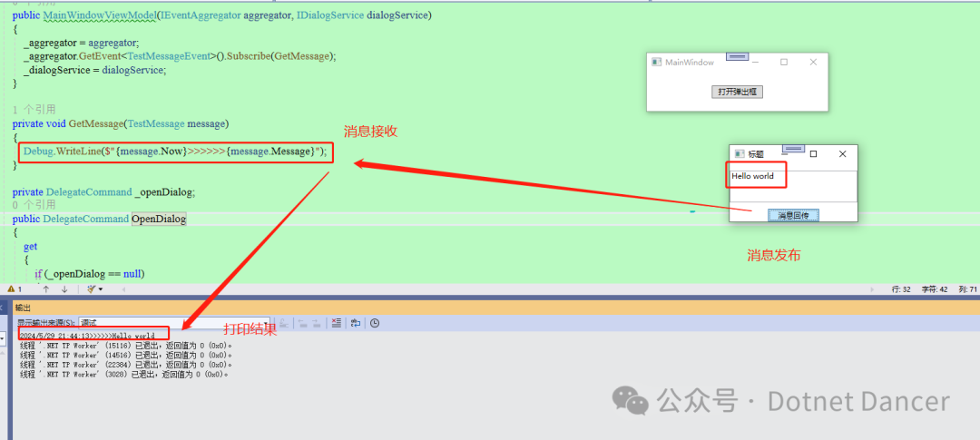Viewport: 980px width, 440px height.
Task: Click the 标题 dialog title bar app icon
Action: [739, 153]
